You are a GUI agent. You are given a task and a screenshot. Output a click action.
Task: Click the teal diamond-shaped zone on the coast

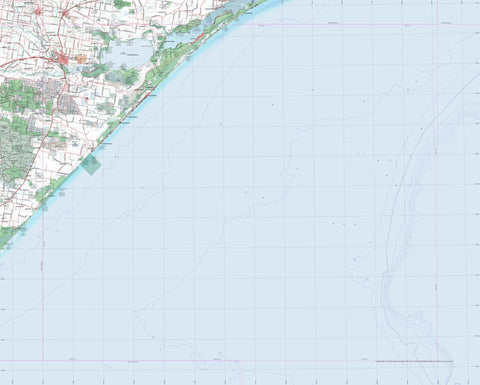click(91, 164)
